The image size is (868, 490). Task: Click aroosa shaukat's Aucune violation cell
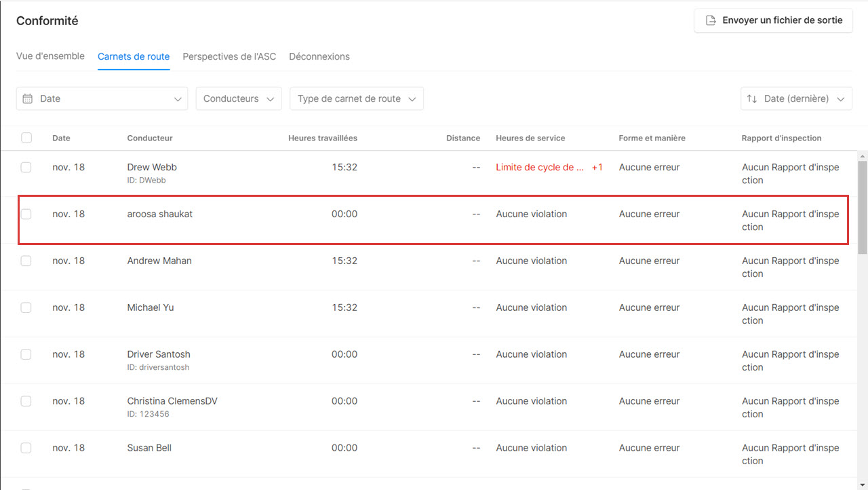531,214
